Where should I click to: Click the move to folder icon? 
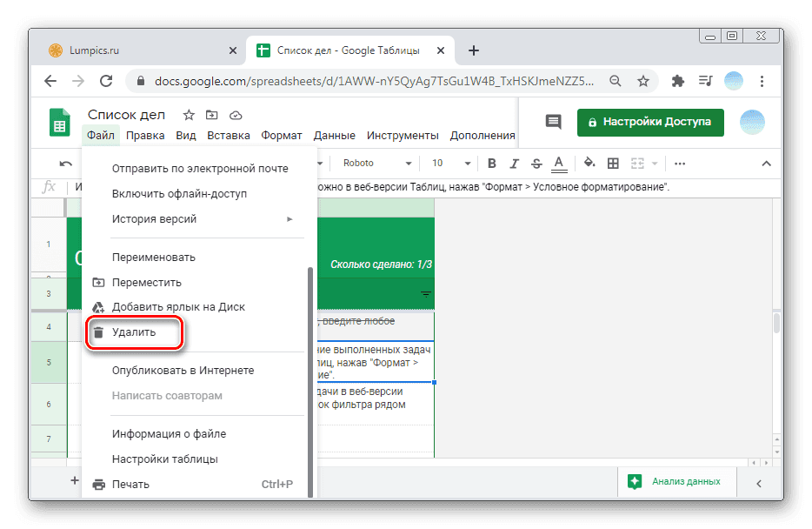click(x=211, y=114)
